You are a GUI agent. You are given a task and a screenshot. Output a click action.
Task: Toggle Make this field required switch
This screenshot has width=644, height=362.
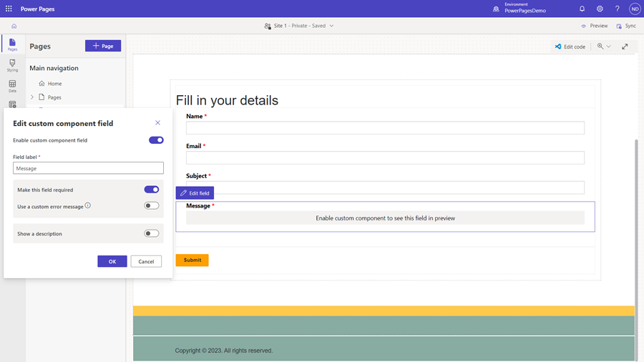pos(152,189)
